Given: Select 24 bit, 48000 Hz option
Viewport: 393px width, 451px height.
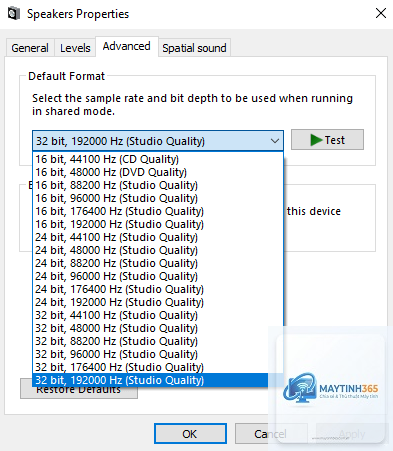Looking at the screenshot, I should pos(158,250).
